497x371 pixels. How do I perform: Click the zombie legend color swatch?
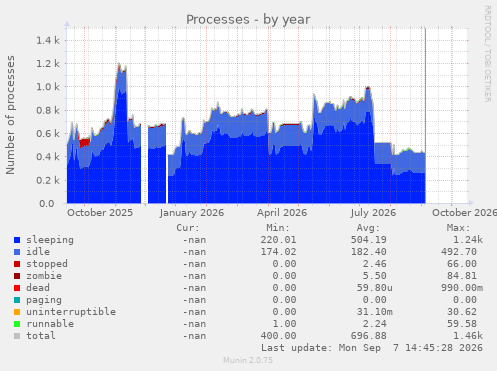(x=17, y=276)
